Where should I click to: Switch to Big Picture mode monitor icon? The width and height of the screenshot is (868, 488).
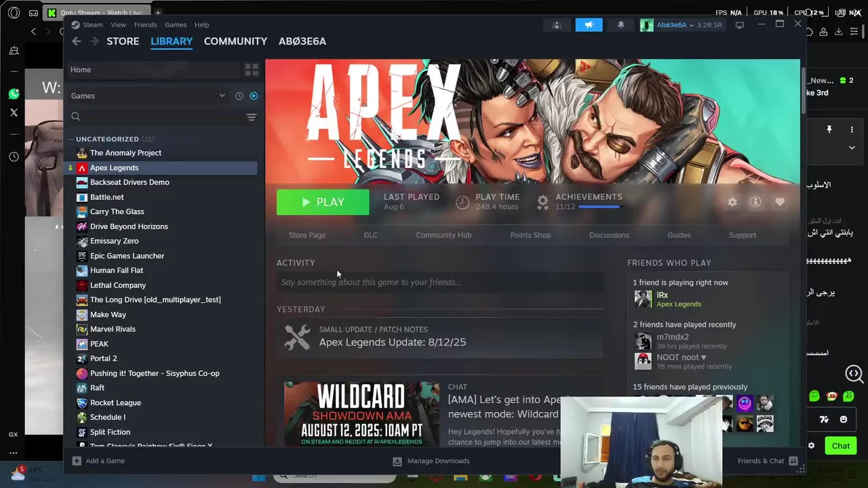(x=740, y=25)
